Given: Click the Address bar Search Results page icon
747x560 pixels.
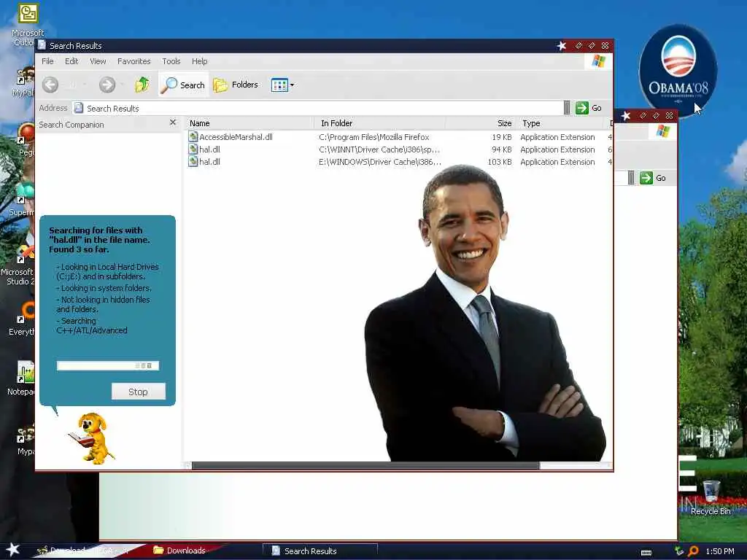Looking at the screenshot, I should 79,108.
